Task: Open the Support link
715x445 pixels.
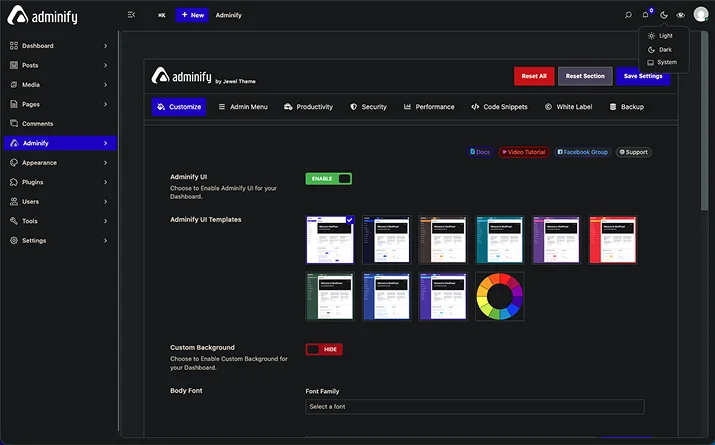Action: pyautogui.click(x=634, y=152)
